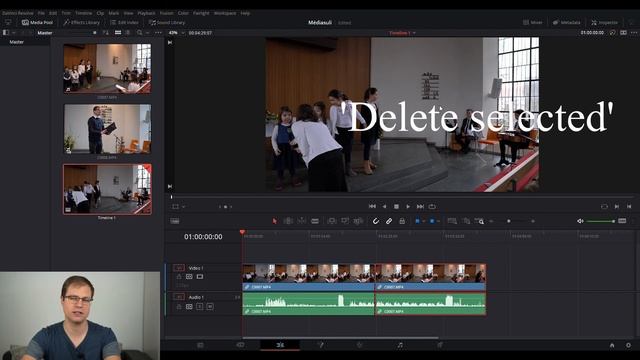Viewport: 640px width, 360px height.
Task: Open the Effects Library panel
Action: (82, 22)
